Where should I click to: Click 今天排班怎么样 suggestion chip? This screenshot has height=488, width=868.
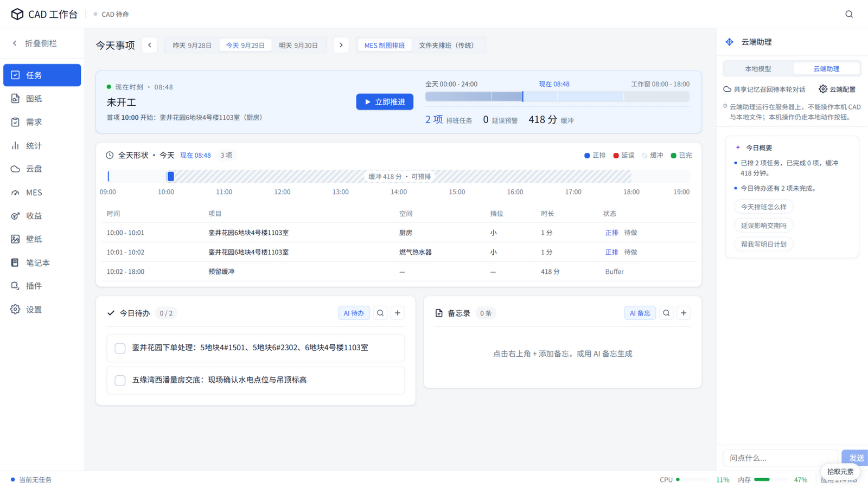[764, 207]
